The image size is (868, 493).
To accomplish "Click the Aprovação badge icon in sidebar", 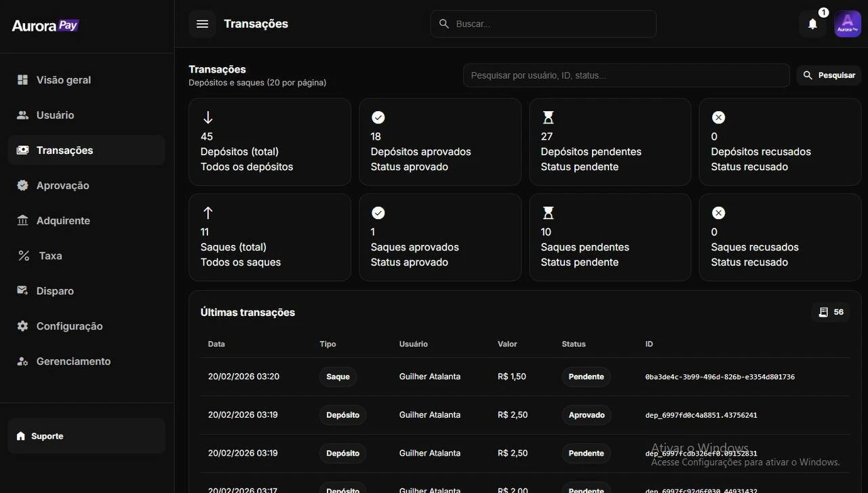I will coord(23,185).
